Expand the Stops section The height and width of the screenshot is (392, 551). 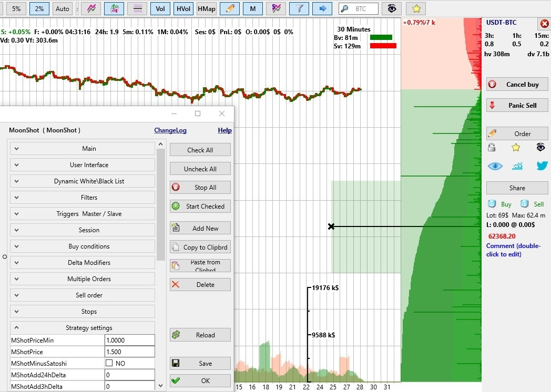[83, 312]
